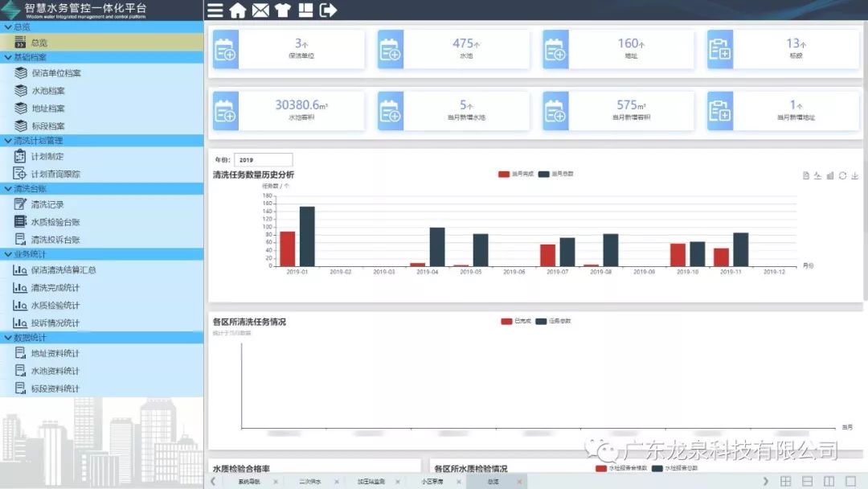Open messages with the envelope icon
The height and width of the screenshot is (489, 868).
point(260,10)
